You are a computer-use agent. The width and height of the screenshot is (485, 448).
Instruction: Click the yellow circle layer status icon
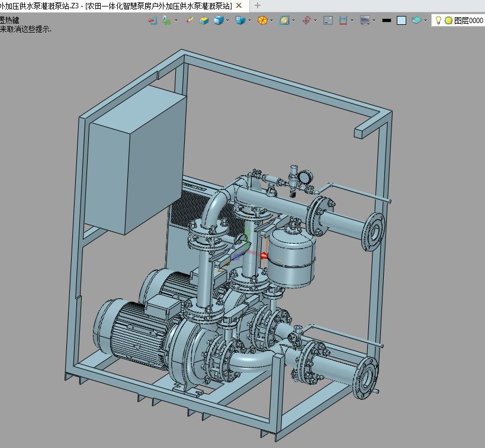click(448, 20)
